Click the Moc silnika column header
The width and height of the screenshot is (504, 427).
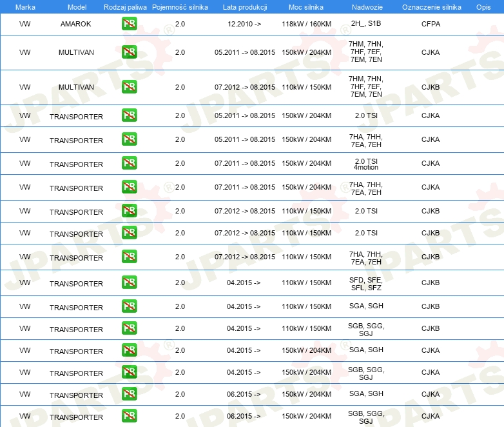(306, 7)
